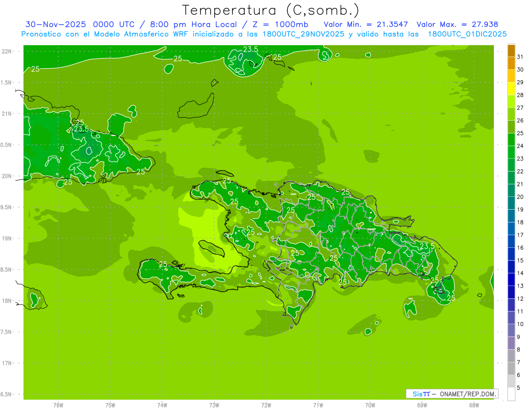532x411 pixels.
Task: Click the "1800UTC_01DIC2025" valid-until time text
Action: [467, 34]
